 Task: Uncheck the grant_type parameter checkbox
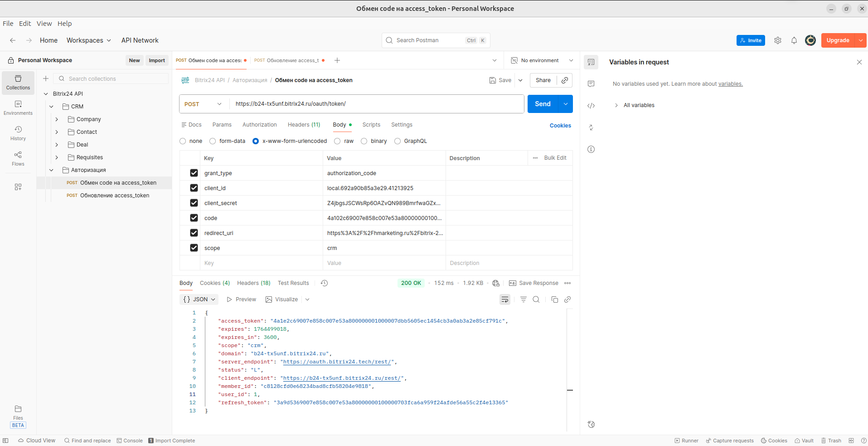[x=194, y=173]
